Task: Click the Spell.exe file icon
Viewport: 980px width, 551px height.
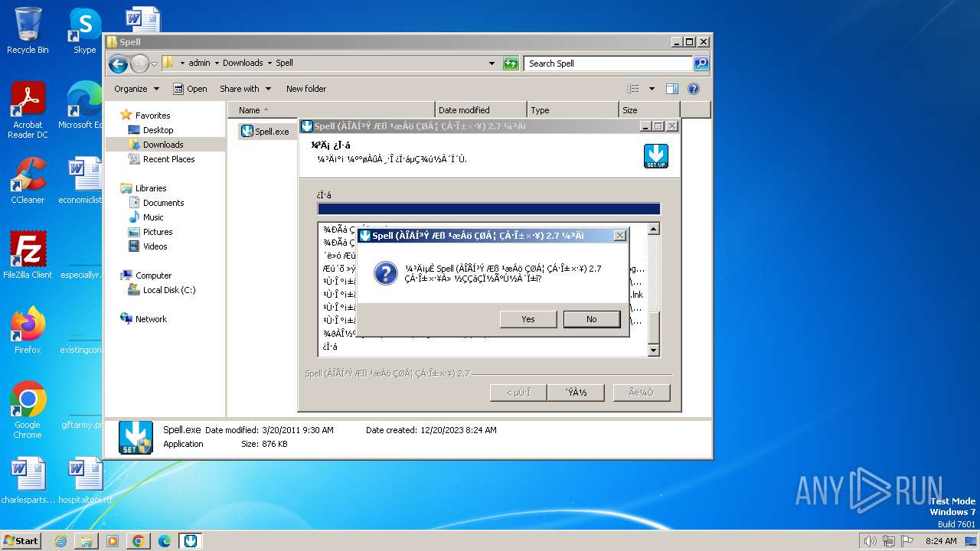Action: pyautogui.click(x=247, y=131)
